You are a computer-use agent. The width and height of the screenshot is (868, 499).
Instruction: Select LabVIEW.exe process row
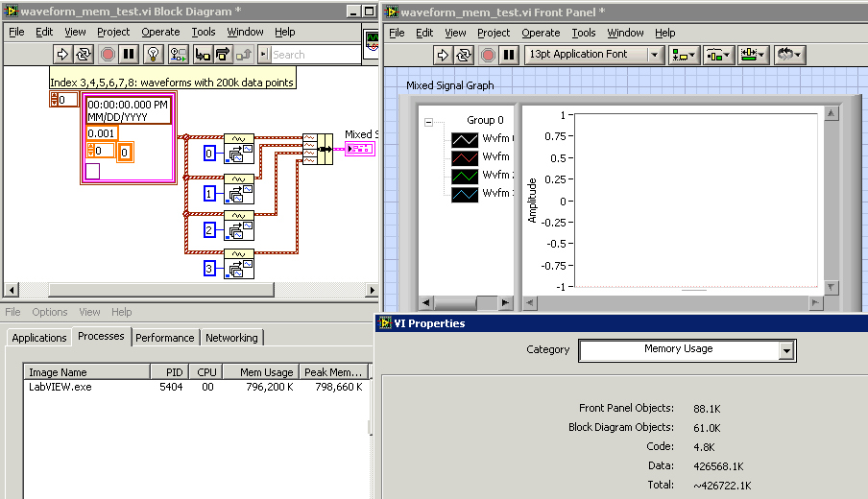(196, 388)
